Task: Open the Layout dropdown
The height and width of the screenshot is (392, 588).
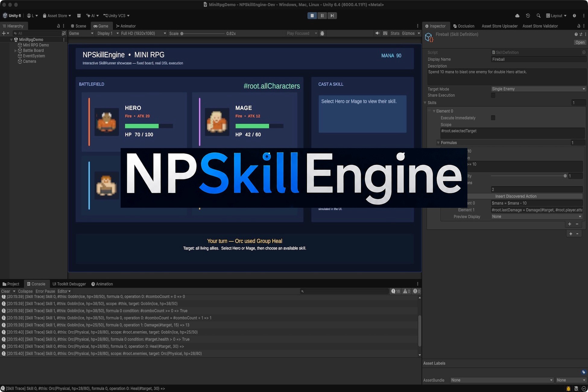Action: tap(556, 16)
